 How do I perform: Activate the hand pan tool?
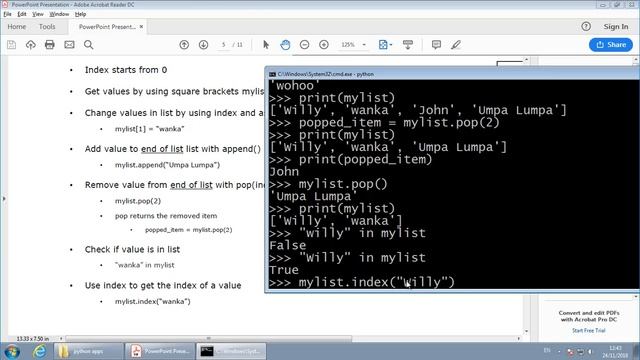(285, 44)
